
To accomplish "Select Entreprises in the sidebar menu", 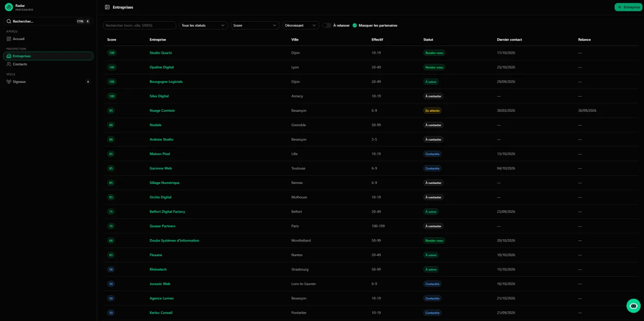I will [x=48, y=56].
